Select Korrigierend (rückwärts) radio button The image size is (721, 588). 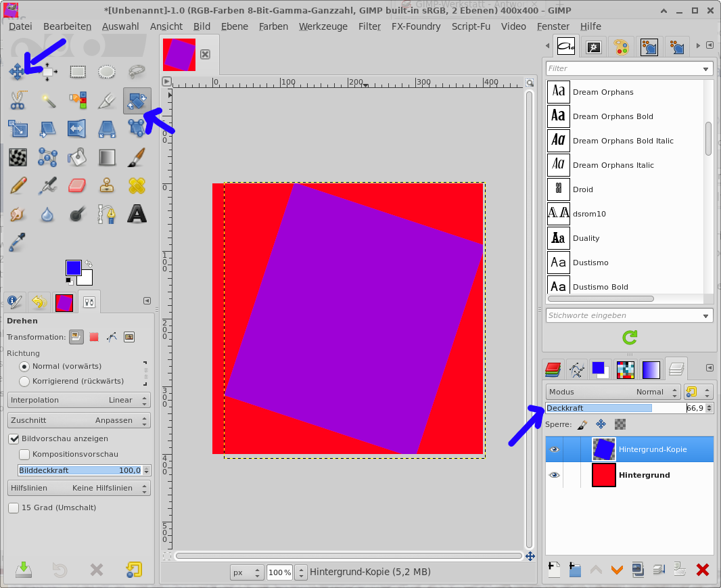point(24,381)
